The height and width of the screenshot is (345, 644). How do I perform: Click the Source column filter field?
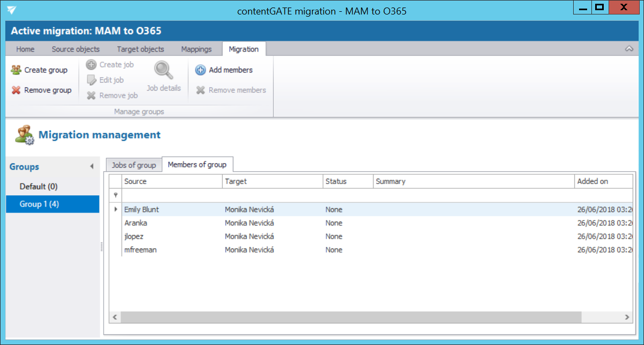click(172, 195)
